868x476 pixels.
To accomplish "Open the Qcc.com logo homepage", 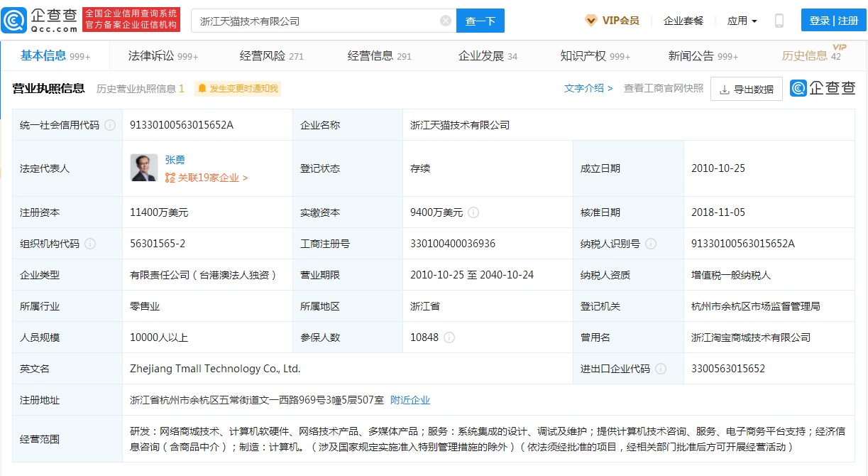I will [x=39, y=21].
